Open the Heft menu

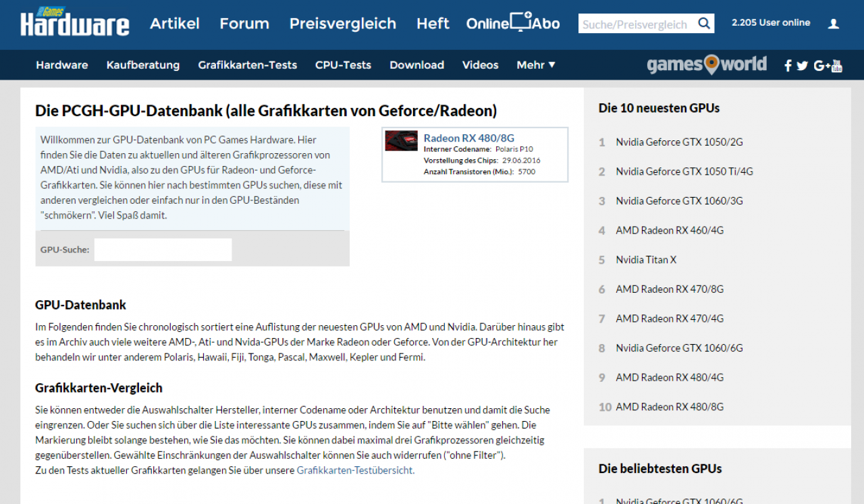(x=433, y=24)
